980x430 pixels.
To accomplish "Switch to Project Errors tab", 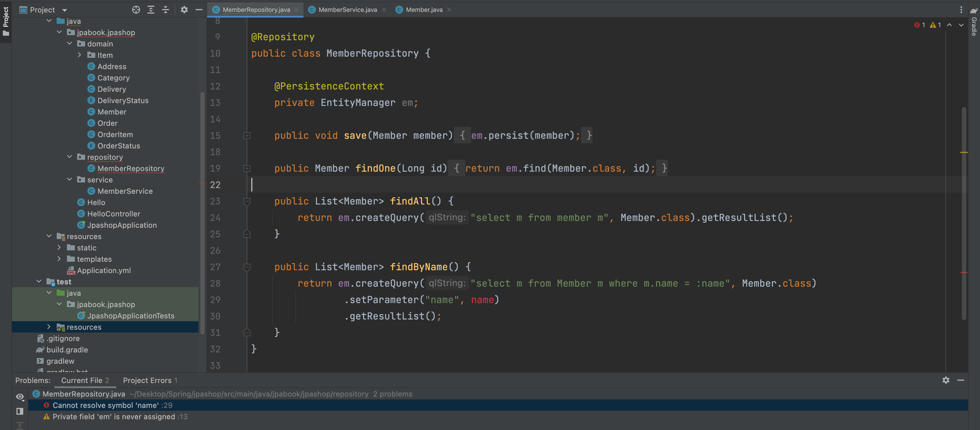I will tap(149, 380).
